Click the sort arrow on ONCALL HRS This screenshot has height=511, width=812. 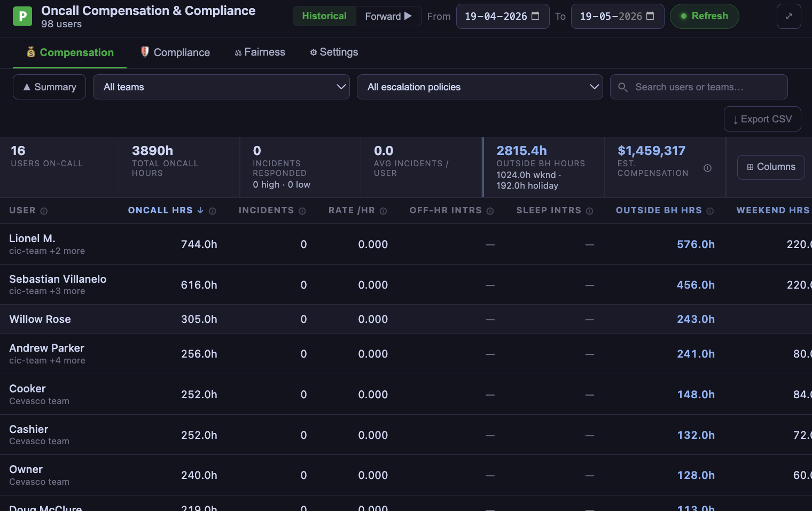[x=200, y=211]
